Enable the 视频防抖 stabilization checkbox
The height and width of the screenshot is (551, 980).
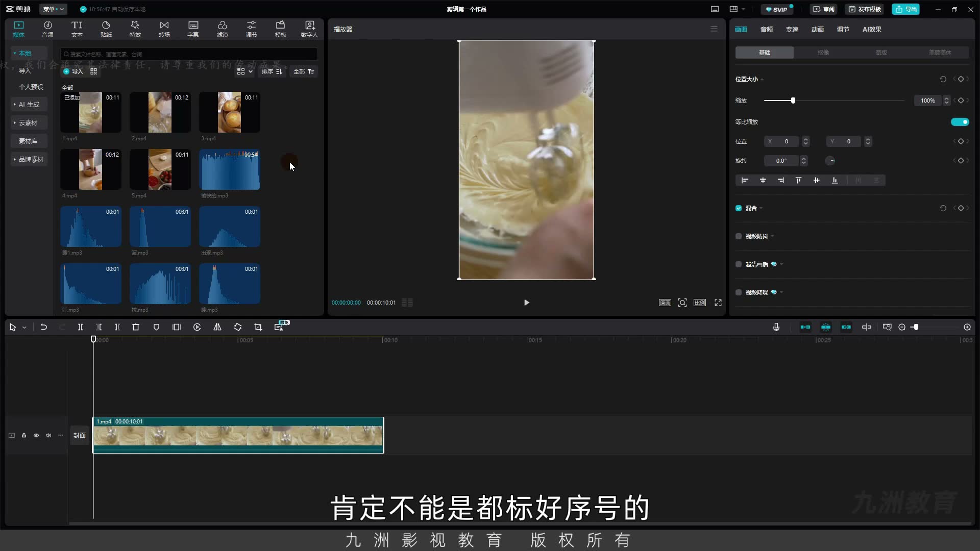coord(739,236)
